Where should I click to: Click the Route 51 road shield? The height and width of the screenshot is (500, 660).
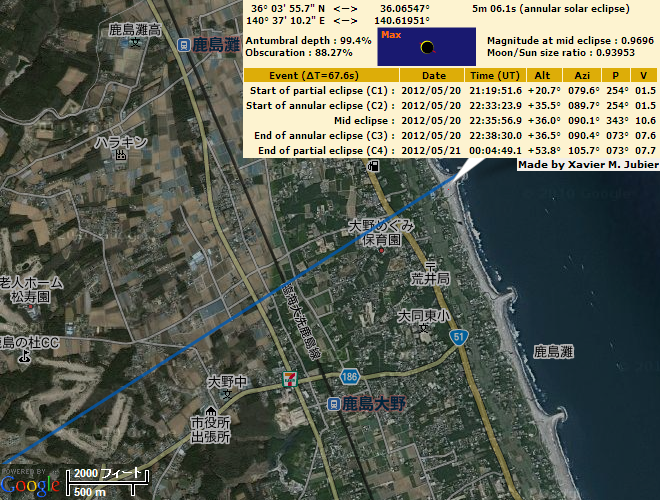[x=458, y=339]
